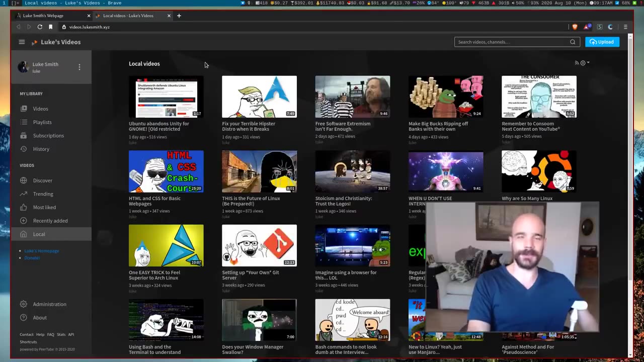The image size is (644, 362).
Task: Open the Stats footer link
Action: [x=61, y=334]
